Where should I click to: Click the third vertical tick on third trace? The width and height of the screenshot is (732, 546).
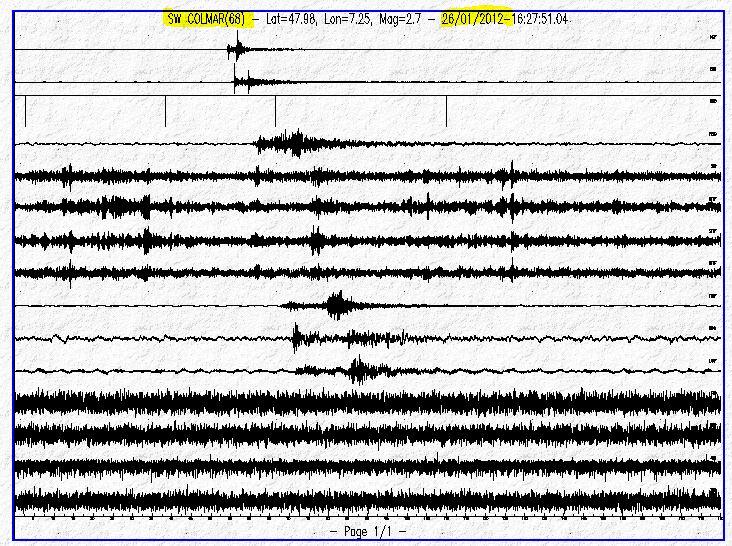[x=275, y=112]
